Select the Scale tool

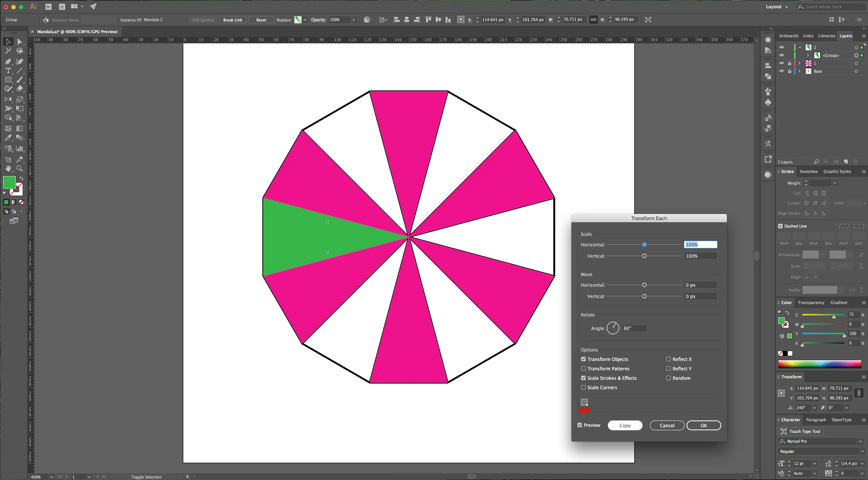[x=20, y=99]
